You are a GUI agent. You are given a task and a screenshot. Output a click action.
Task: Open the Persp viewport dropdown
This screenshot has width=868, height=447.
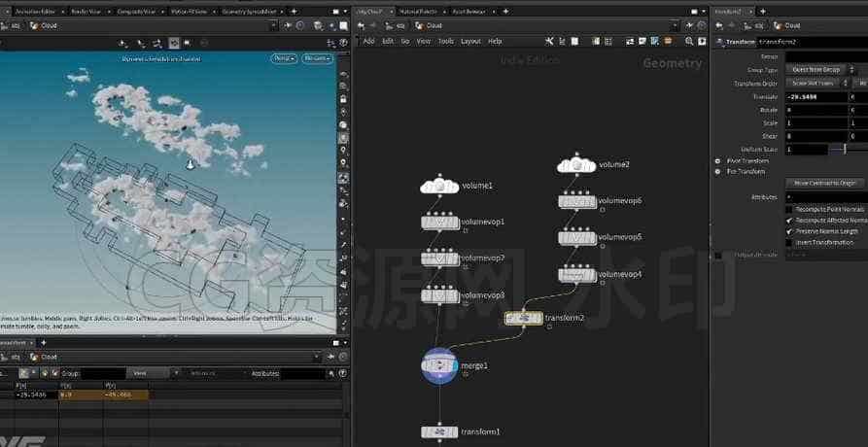[284, 58]
